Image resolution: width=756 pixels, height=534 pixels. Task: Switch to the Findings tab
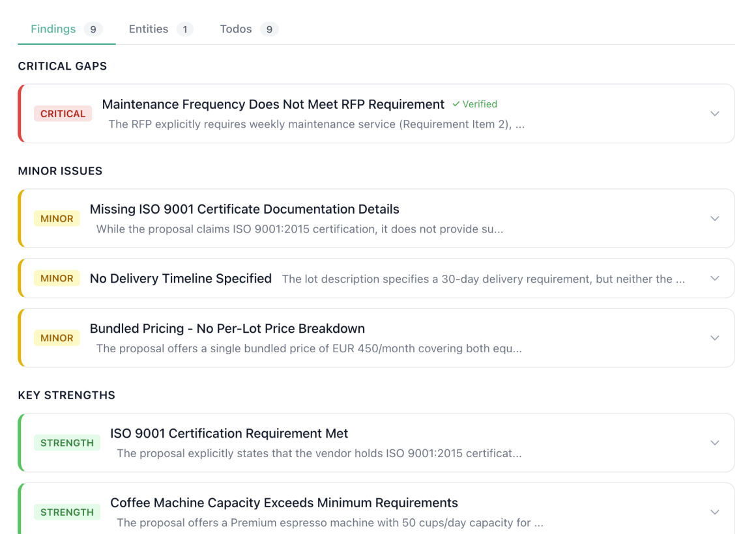(x=53, y=29)
